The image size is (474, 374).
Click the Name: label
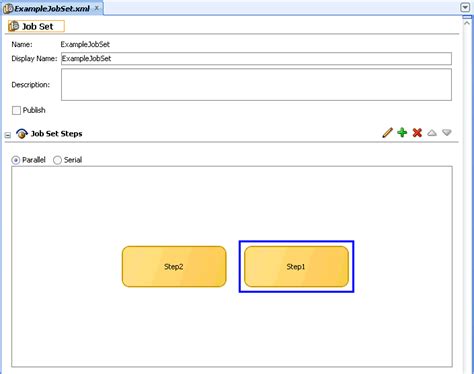click(x=22, y=44)
